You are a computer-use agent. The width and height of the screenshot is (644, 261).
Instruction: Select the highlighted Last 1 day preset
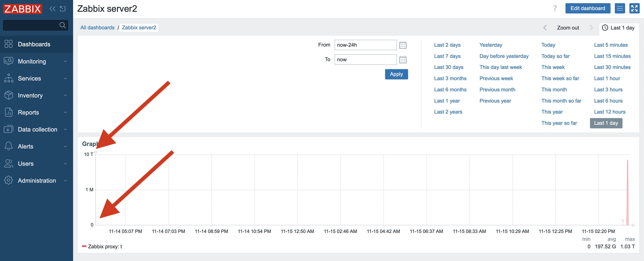point(606,123)
